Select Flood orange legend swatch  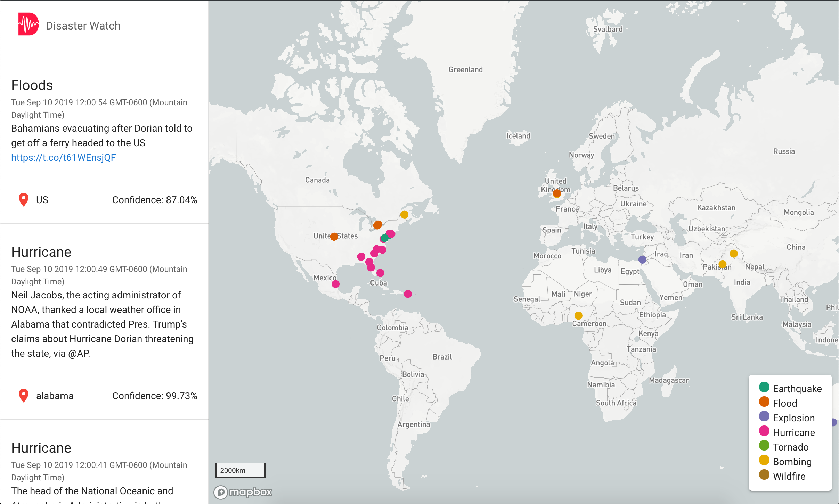[x=764, y=402]
